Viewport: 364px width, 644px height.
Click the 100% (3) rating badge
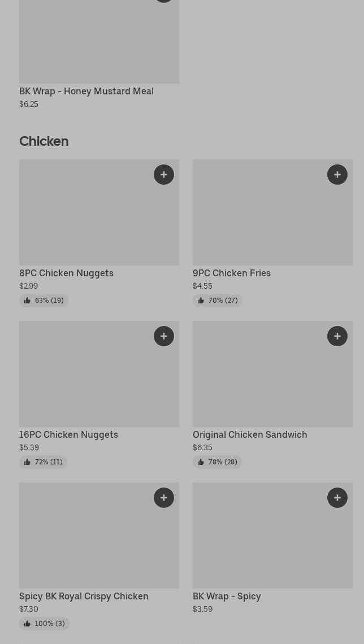tap(44, 624)
